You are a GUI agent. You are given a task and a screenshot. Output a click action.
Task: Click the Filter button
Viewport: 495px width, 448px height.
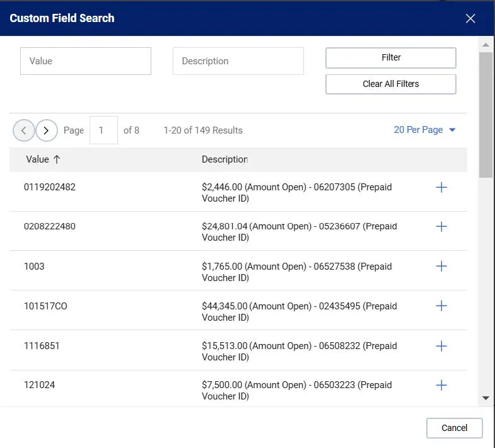(x=391, y=58)
